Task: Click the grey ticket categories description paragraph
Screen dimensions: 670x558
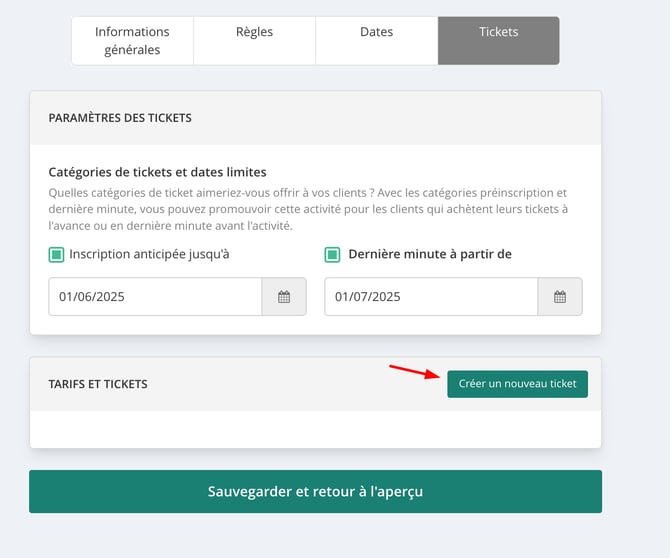Action: coord(308,209)
